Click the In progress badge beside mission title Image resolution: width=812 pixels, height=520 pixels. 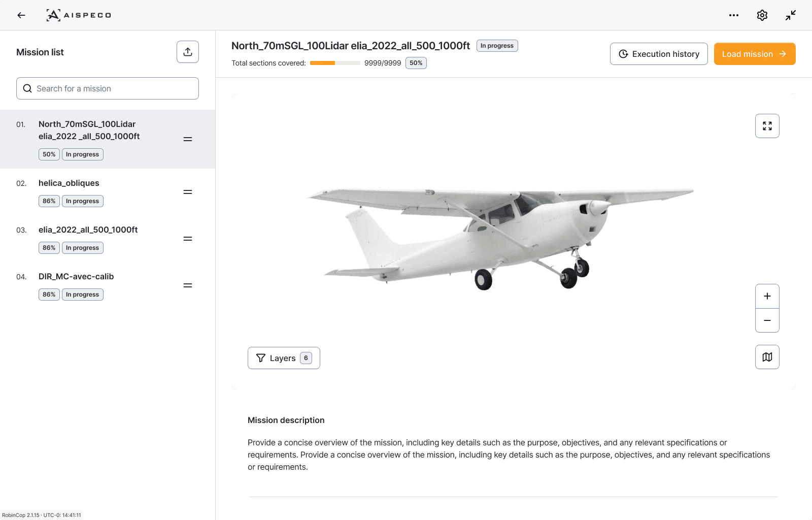[x=497, y=46]
